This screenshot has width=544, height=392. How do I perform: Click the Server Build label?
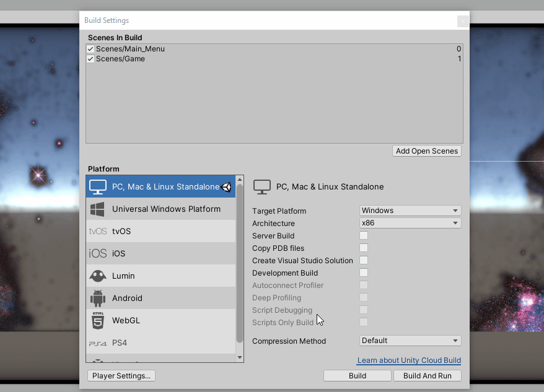point(273,236)
